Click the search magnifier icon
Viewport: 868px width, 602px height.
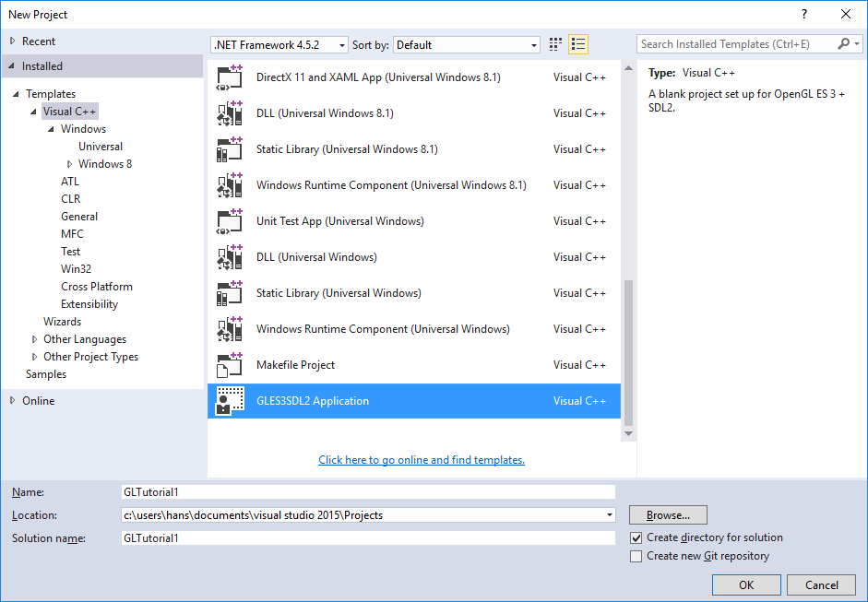pyautogui.click(x=844, y=44)
